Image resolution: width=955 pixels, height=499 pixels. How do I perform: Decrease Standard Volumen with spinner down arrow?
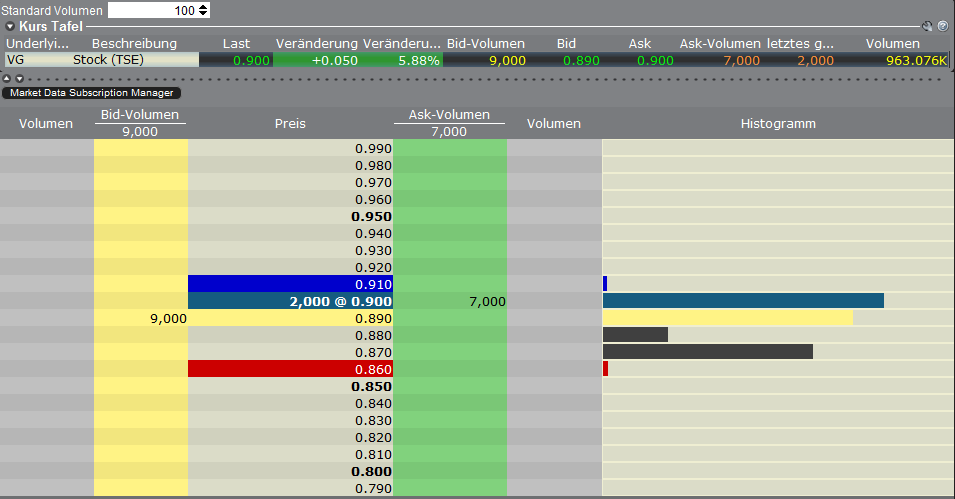[203, 13]
